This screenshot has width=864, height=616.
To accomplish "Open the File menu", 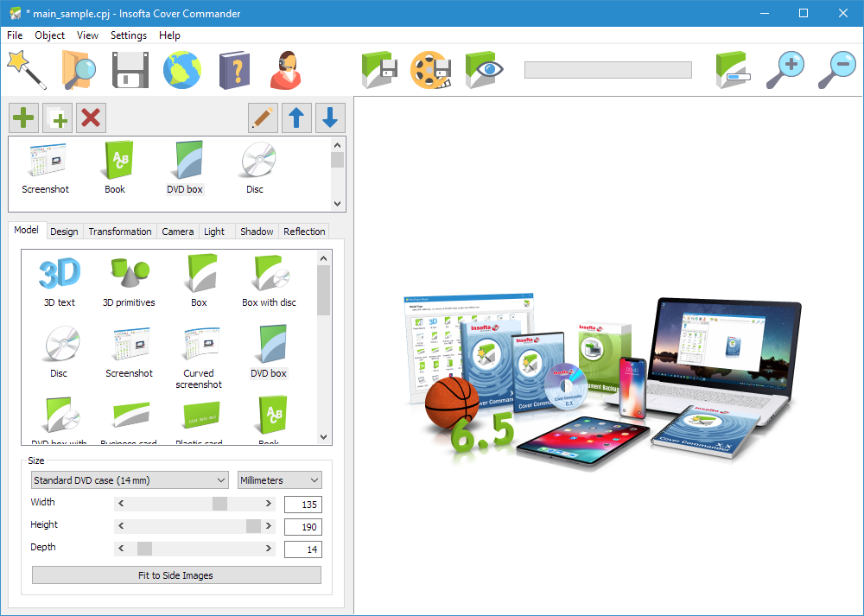I will coord(15,35).
